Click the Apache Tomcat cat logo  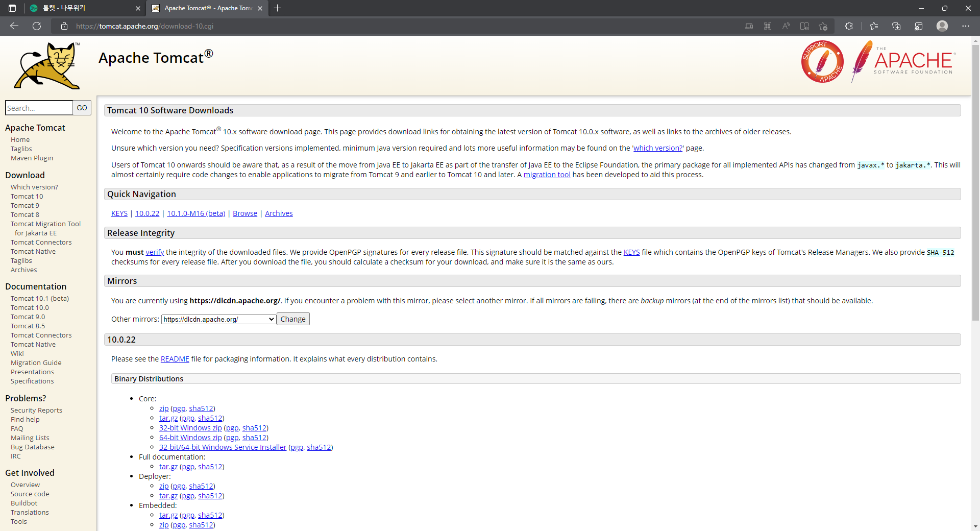(x=46, y=66)
